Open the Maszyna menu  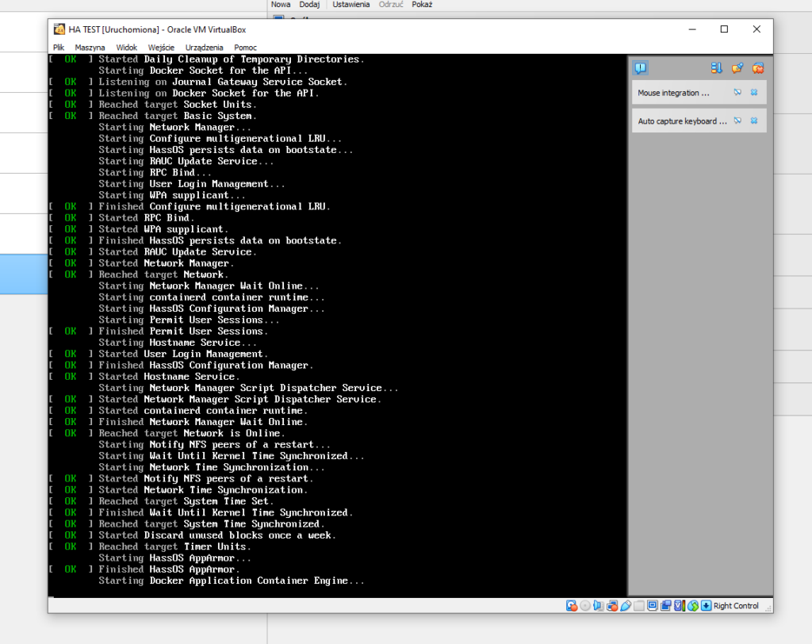point(90,48)
